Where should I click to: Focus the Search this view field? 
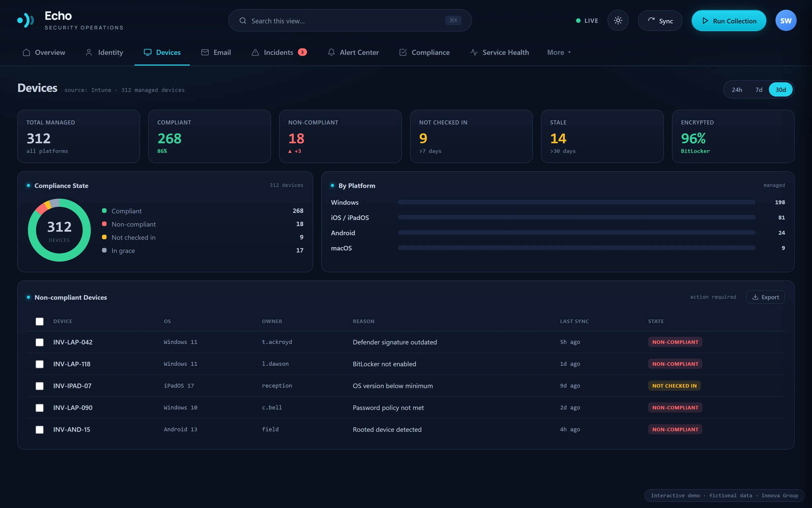click(350, 21)
